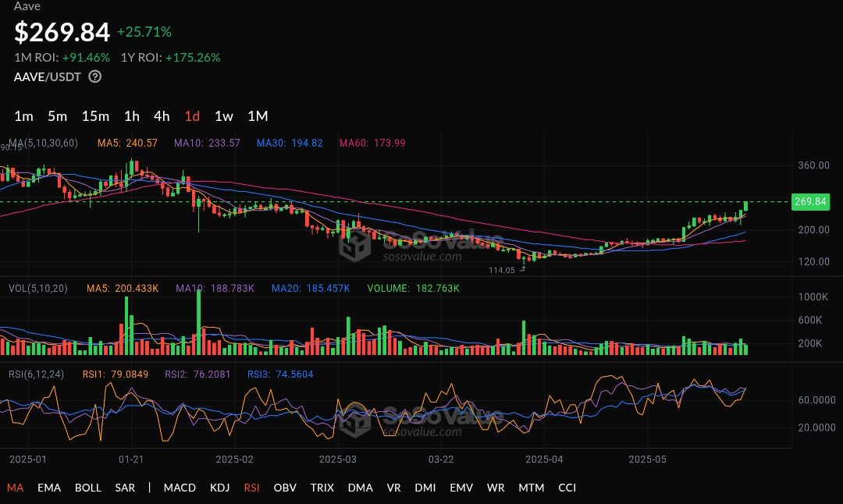Click the 2025-04 date marker on time axis

544,460
